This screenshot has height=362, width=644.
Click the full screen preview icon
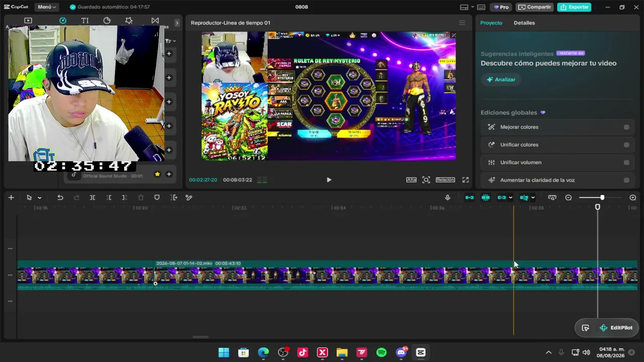point(466,180)
